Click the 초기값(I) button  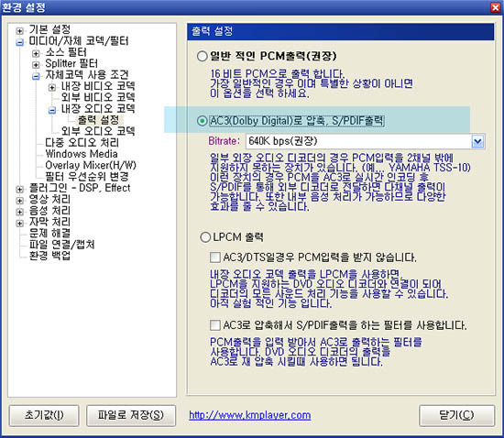tap(44, 415)
